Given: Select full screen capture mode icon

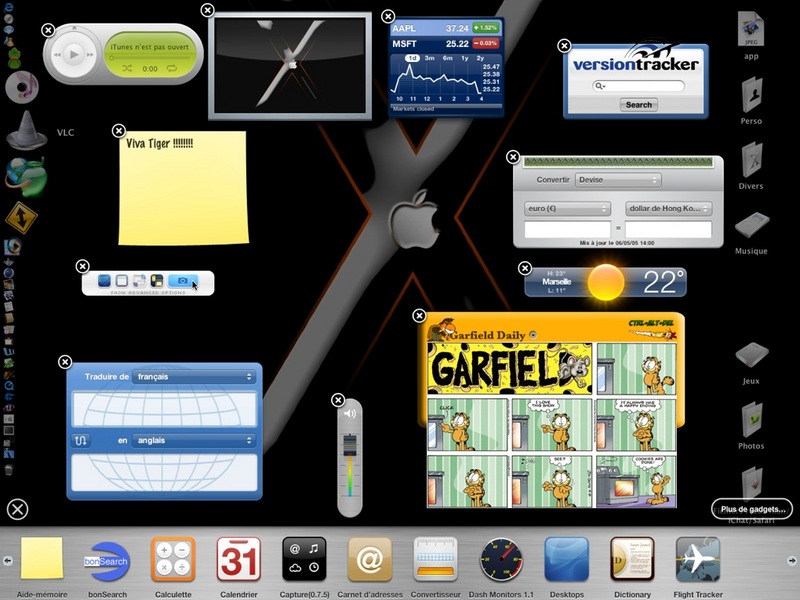Looking at the screenshot, I should 104,281.
